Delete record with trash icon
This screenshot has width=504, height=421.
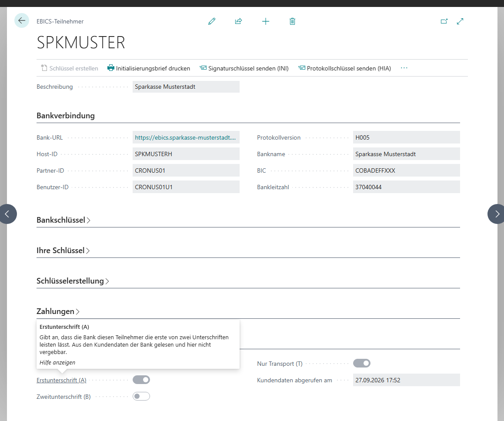[x=292, y=22]
